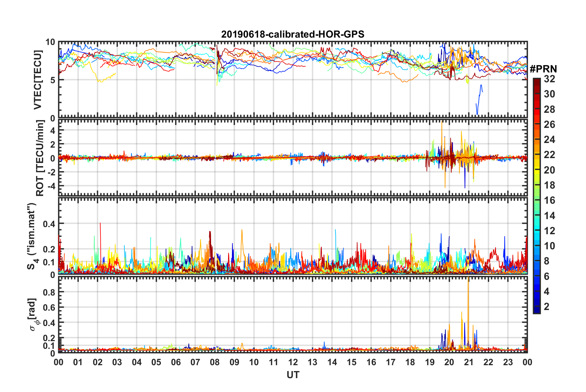Click the S4 ("ism.mat") axis label
The width and height of the screenshot is (586, 392).
(x=32, y=236)
